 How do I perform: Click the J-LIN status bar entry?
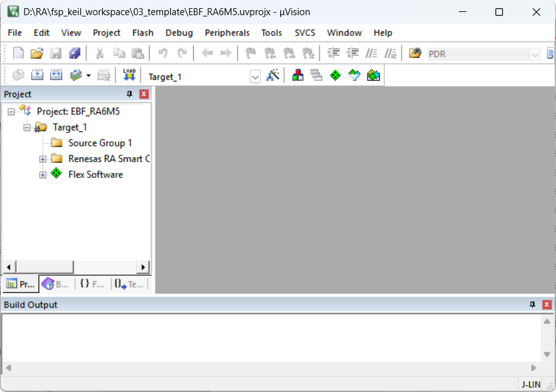531,384
